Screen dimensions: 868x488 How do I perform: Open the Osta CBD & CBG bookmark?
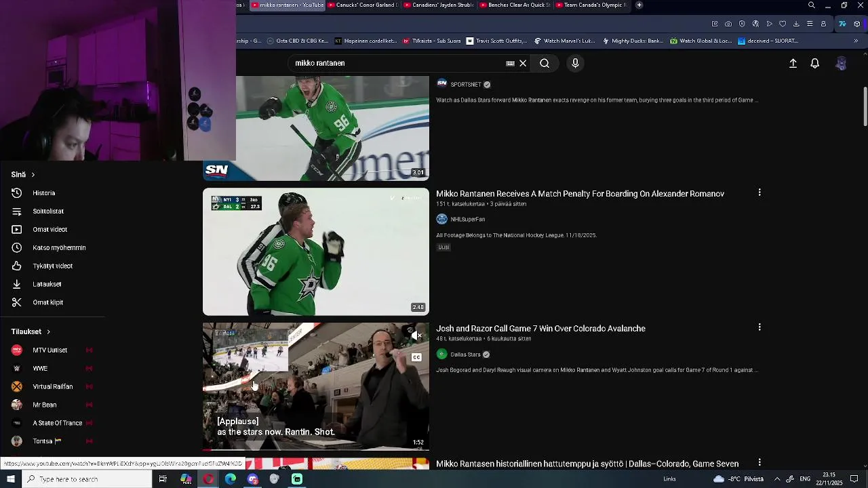click(x=297, y=41)
